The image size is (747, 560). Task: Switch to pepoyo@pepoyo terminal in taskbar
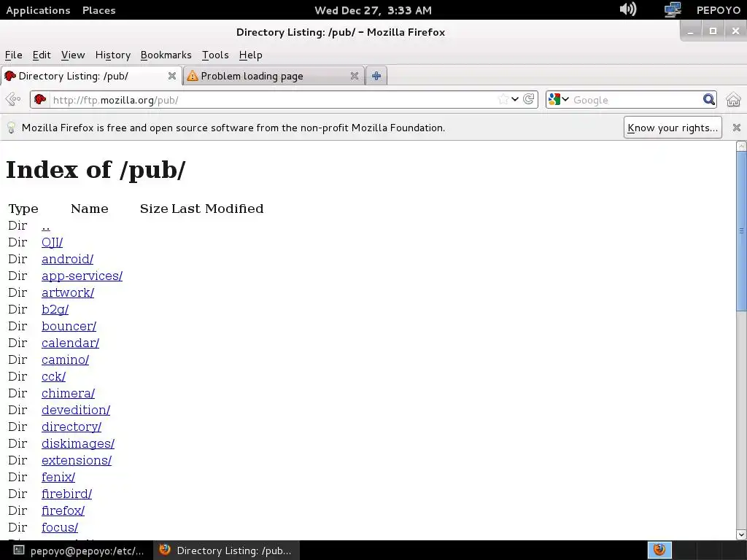tap(77, 550)
